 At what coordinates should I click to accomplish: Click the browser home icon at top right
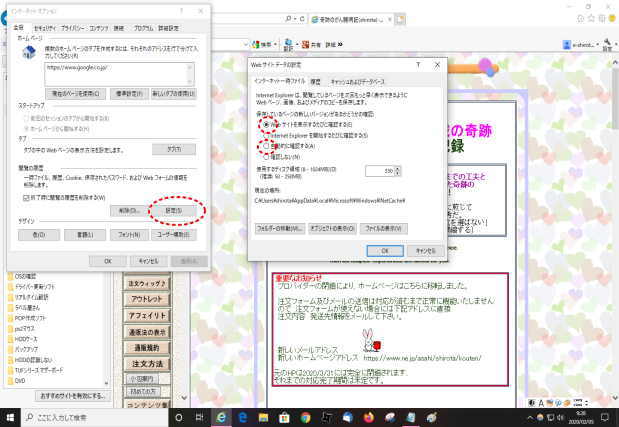point(581,19)
